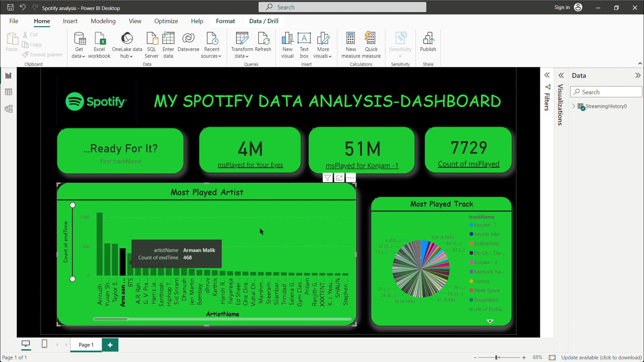Click the Count of msPlayed card
The image size is (644, 362).
click(x=468, y=149)
